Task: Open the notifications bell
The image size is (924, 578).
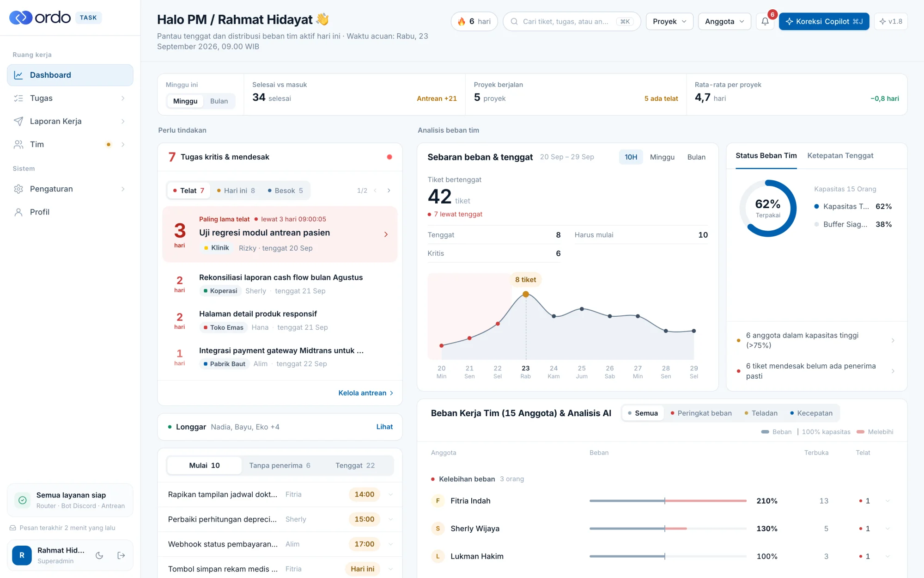Action: pos(765,21)
